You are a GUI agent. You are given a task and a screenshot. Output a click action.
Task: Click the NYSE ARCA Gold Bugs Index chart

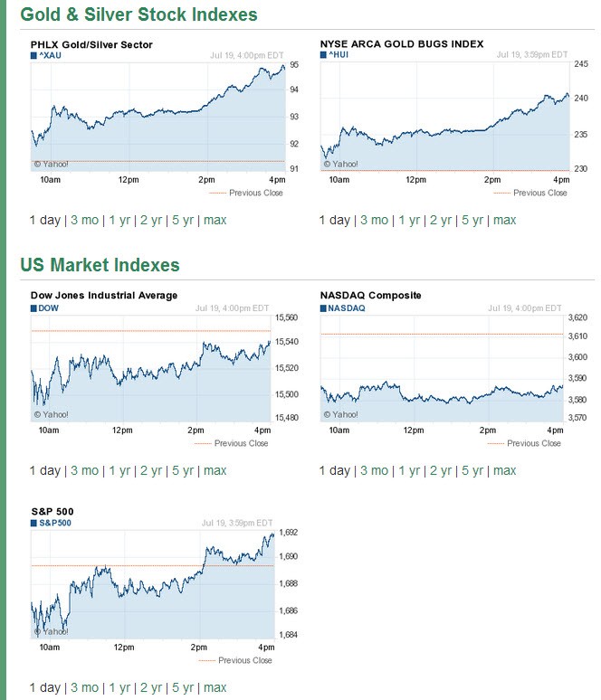[x=445, y=118]
